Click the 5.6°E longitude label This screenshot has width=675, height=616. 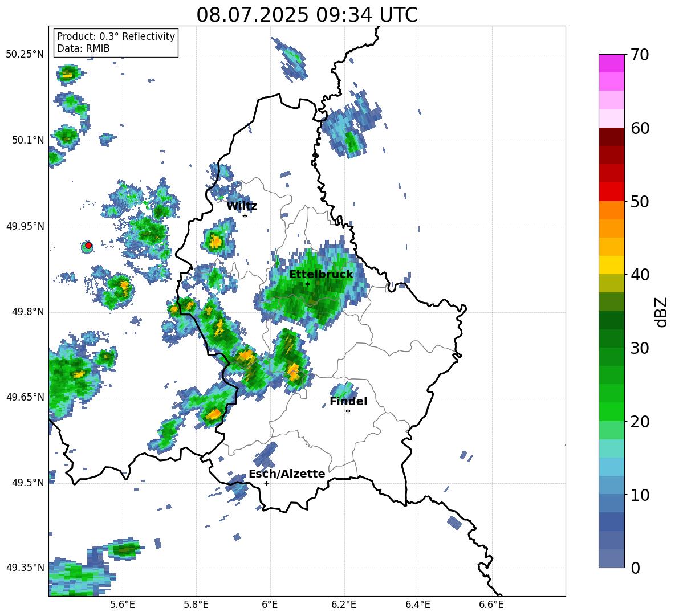[123, 605]
